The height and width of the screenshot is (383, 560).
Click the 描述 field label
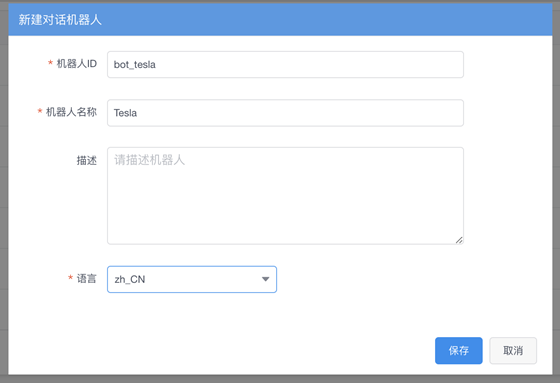[x=87, y=160]
